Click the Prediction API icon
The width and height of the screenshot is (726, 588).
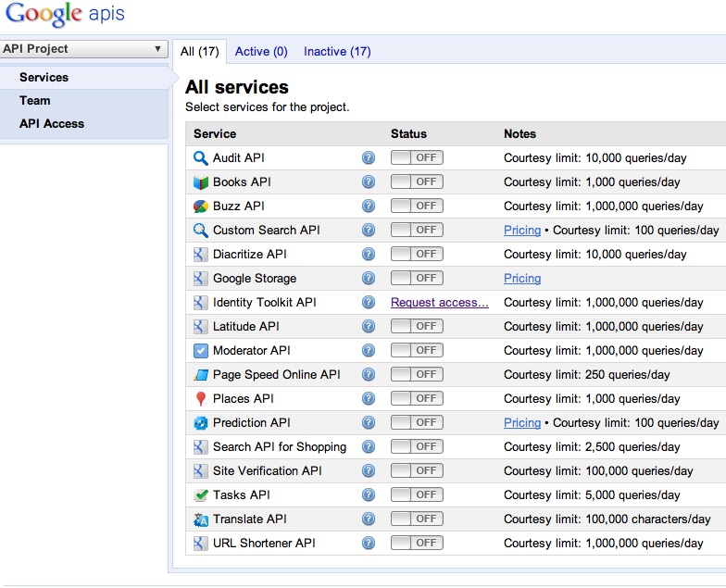[x=200, y=422]
